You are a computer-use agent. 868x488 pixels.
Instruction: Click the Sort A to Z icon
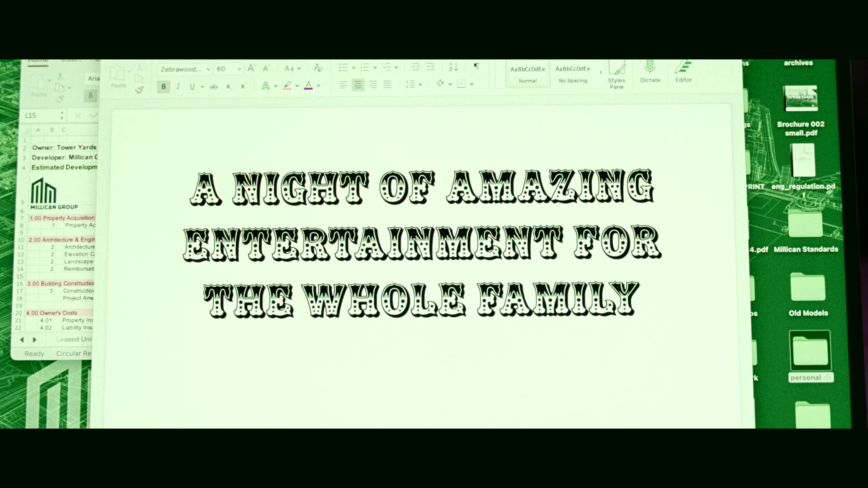[x=453, y=67]
